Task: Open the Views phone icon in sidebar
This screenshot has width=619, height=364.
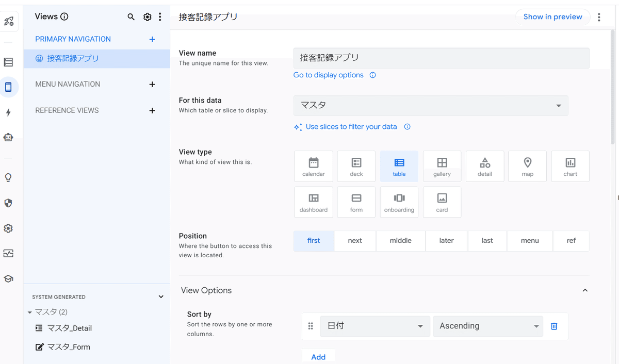Action: (8, 87)
